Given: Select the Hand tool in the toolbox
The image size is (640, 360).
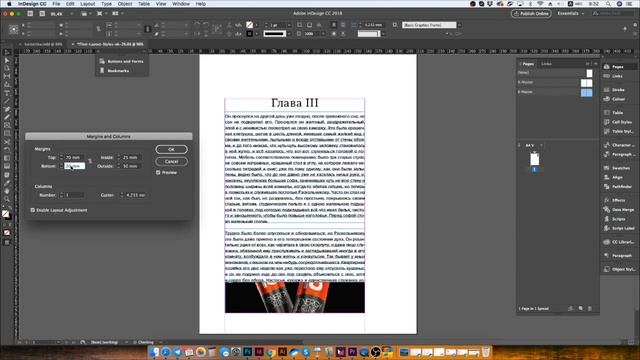Looking at the screenshot, I should coord(7,191).
